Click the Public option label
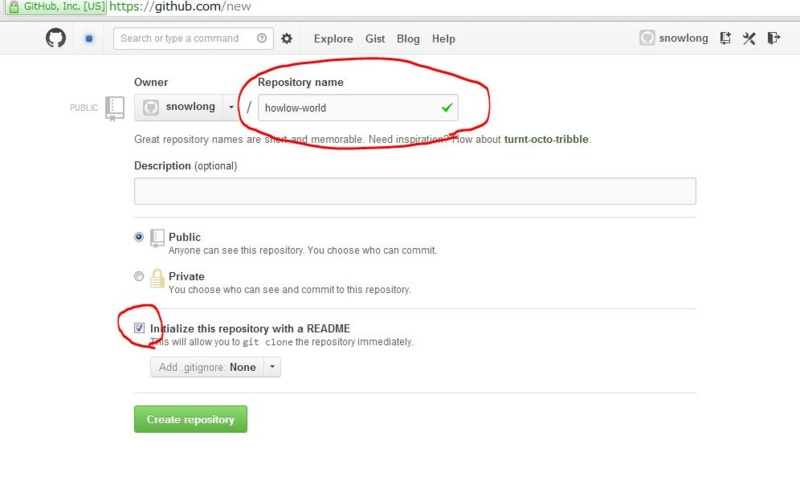 pos(185,237)
